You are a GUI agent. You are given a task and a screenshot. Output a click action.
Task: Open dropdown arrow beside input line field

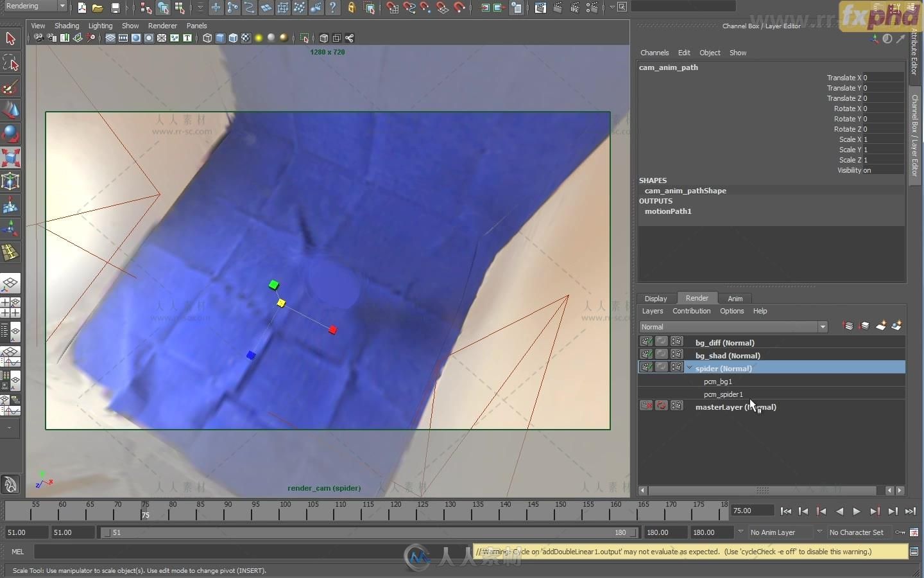612,7
